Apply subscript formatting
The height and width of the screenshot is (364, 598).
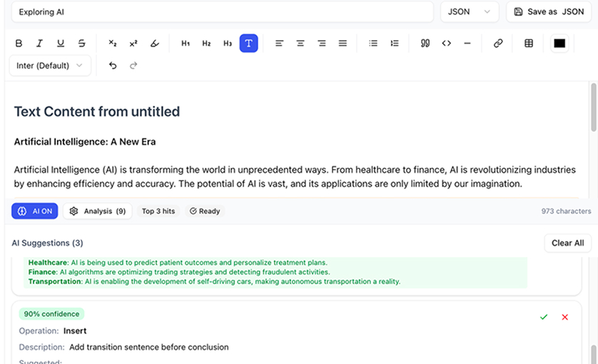113,44
